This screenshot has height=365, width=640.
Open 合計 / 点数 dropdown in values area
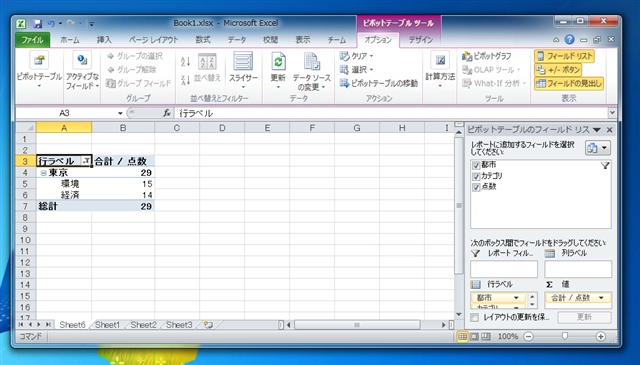(x=601, y=298)
